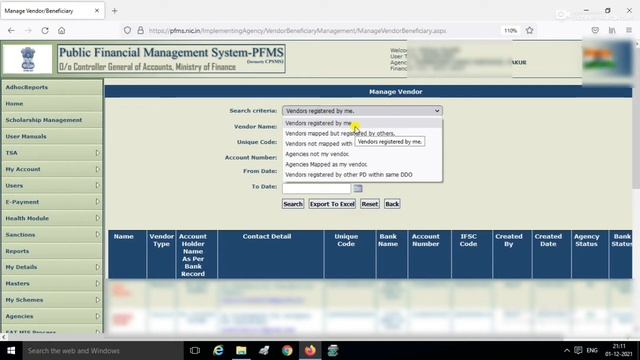
Task: Click the shield tracking protection icon
Action: [127, 31]
